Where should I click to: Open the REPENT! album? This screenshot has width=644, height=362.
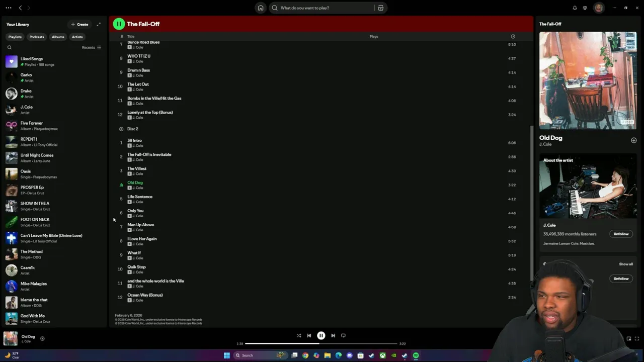tap(54, 142)
